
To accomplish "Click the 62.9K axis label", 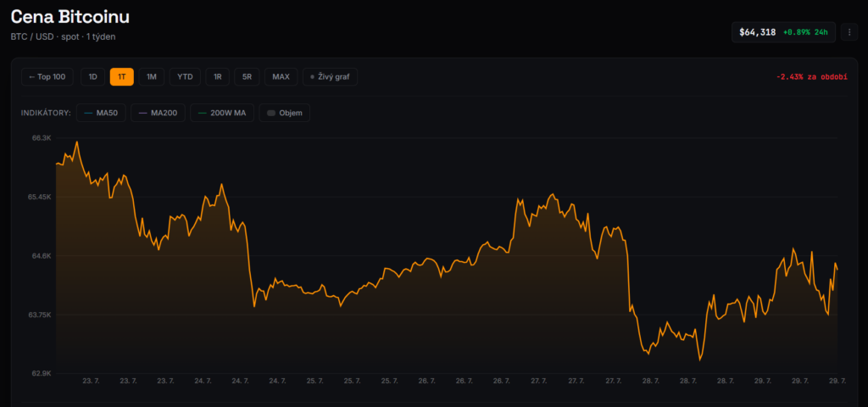I will pyautogui.click(x=42, y=373).
